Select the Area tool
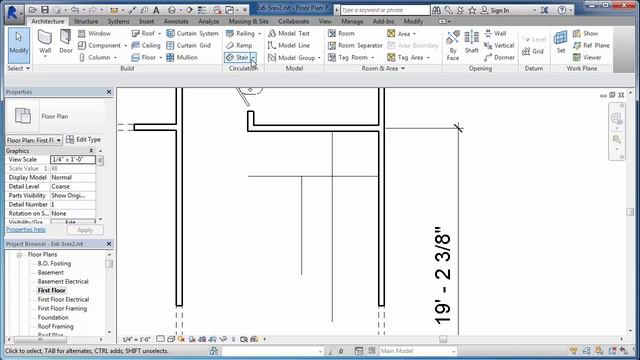This screenshot has width=640, height=360. tap(399, 33)
